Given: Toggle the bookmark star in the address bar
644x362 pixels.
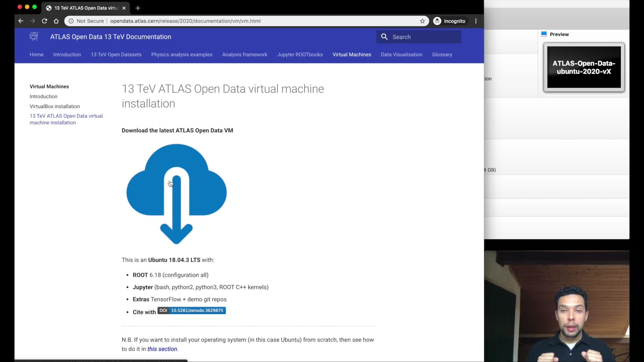Looking at the screenshot, I should tap(422, 21).
